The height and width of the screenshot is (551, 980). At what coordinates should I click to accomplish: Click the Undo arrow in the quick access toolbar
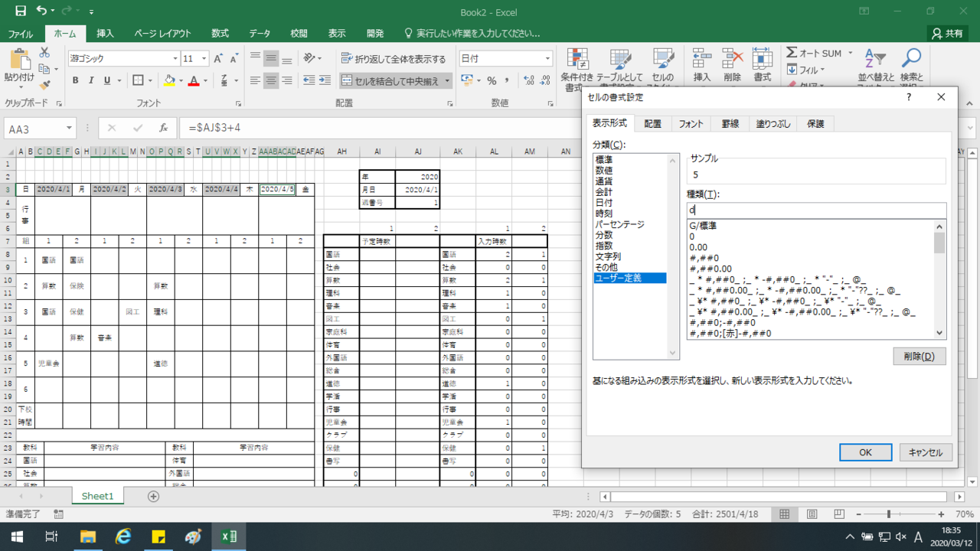[41, 11]
